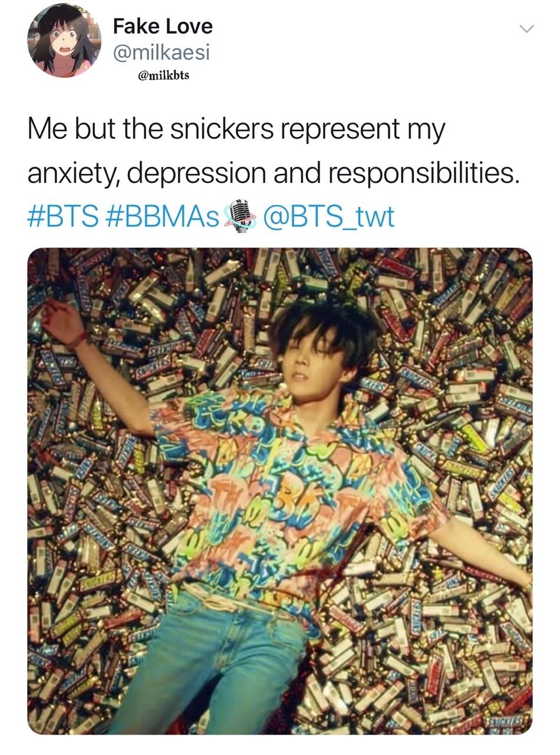Click the @milkbts watermark text
The image size is (560, 755).
[x=163, y=75]
